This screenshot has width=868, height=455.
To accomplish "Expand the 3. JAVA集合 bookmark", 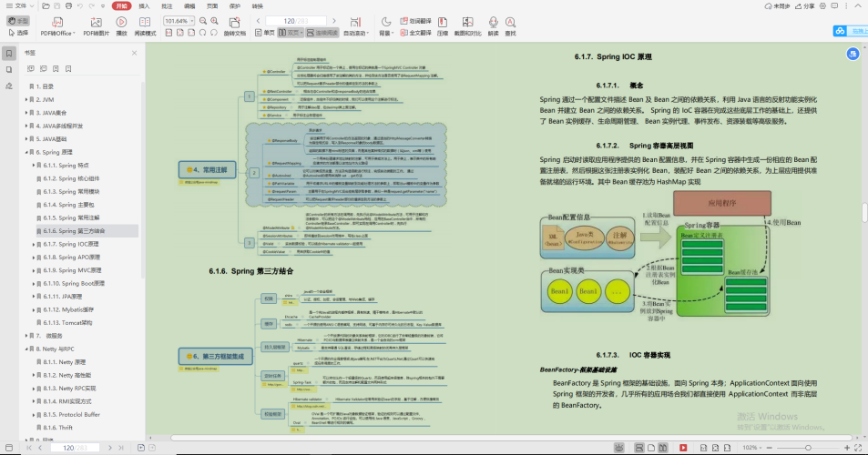I will (x=26, y=113).
